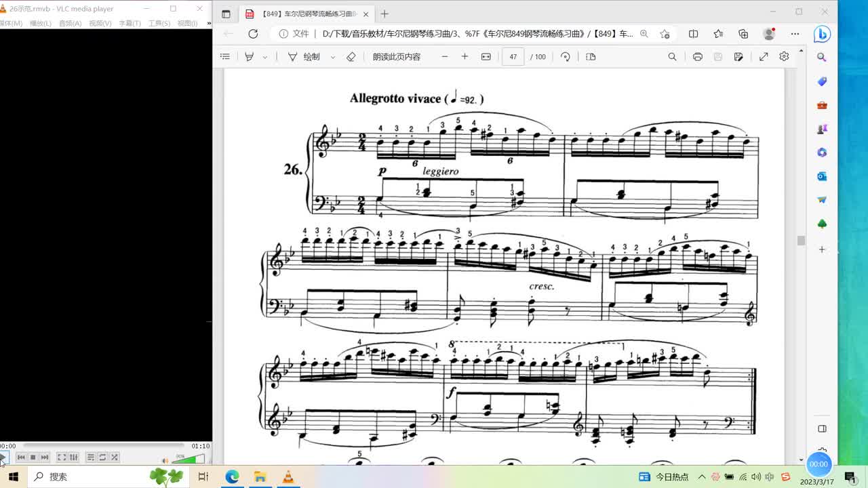Add Edge sidebar app with plus
Screen dimensions: 868x488
(822, 249)
